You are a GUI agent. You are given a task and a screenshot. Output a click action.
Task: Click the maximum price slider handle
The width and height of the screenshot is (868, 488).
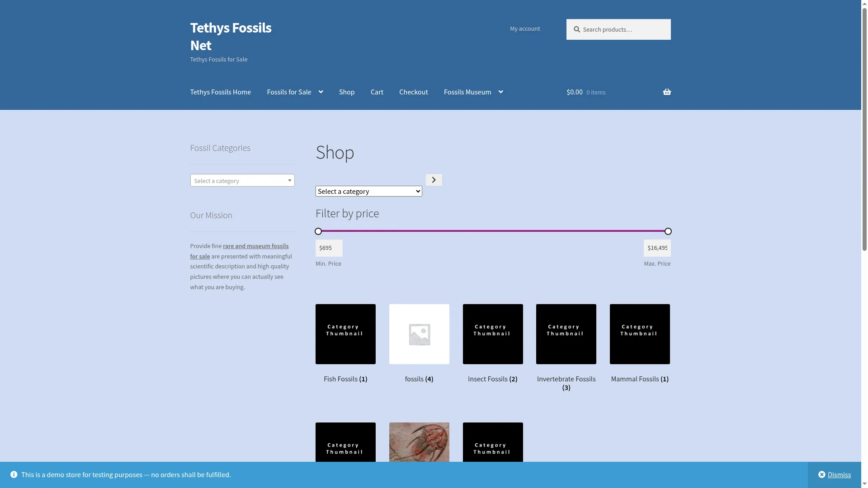point(668,231)
